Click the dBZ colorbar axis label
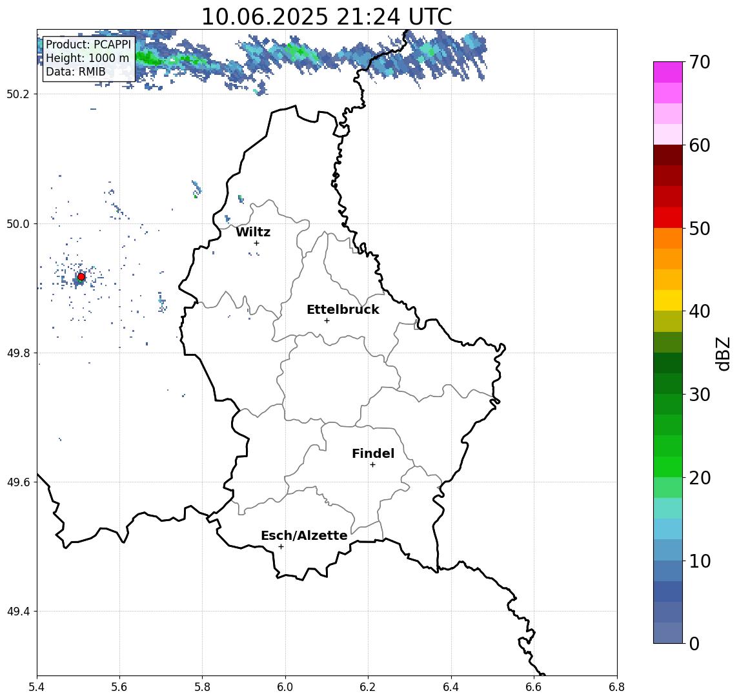Image resolution: width=739 pixels, height=700 pixels. point(722,354)
